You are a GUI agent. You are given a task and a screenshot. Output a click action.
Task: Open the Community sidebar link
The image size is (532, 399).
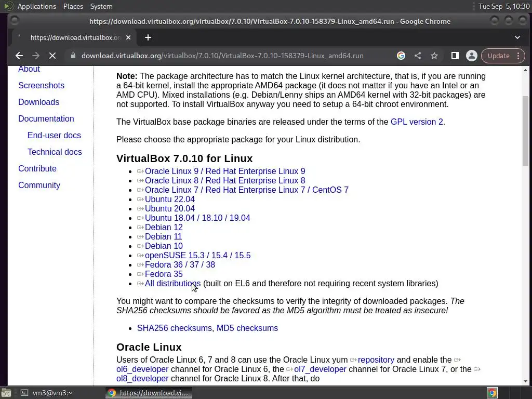point(39,185)
